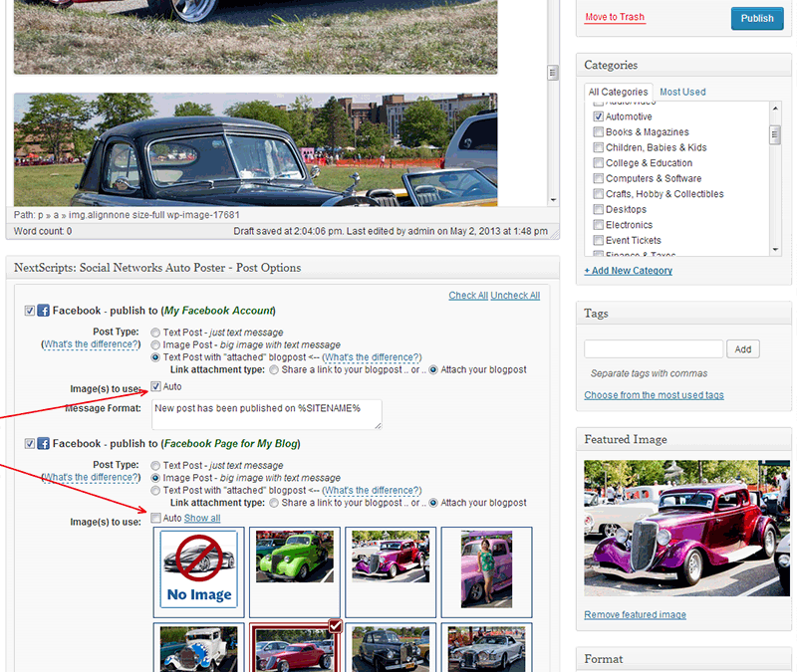This screenshot has height=672, width=797.
Task: Click the Facebook icon for Facebook Page for My Blog
Action: coord(44,443)
